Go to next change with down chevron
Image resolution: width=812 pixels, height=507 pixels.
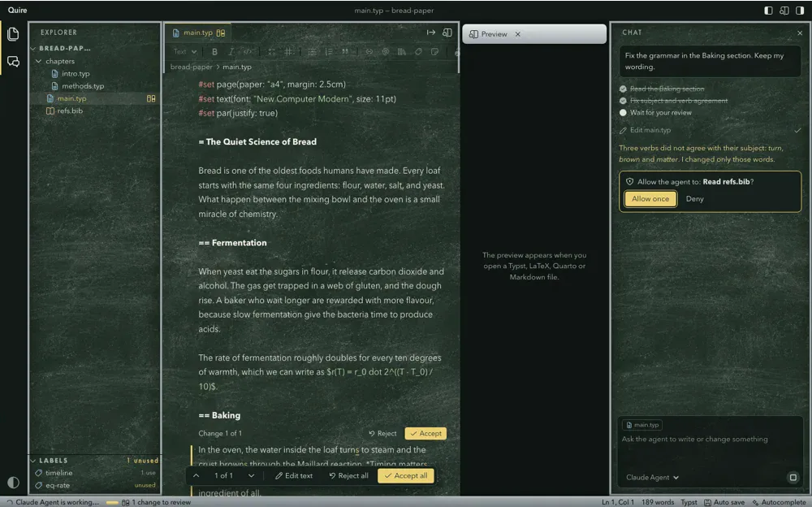tap(251, 476)
